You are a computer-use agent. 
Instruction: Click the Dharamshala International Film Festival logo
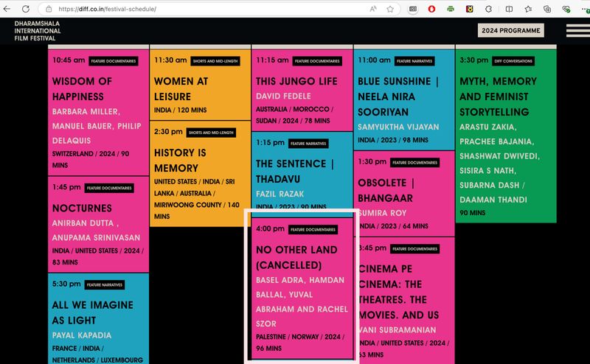(37, 31)
